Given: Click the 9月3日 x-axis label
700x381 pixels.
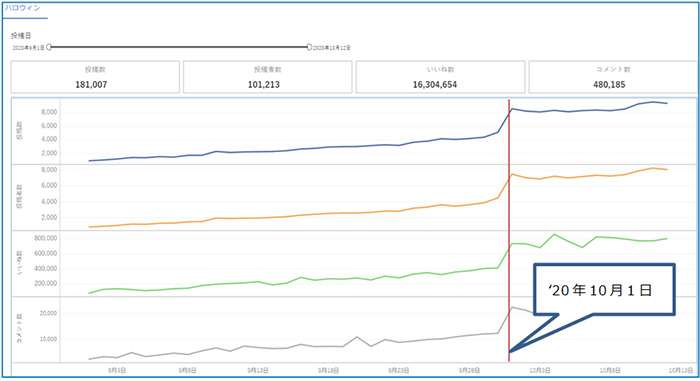Looking at the screenshot, I should click(x=117, y=370).
